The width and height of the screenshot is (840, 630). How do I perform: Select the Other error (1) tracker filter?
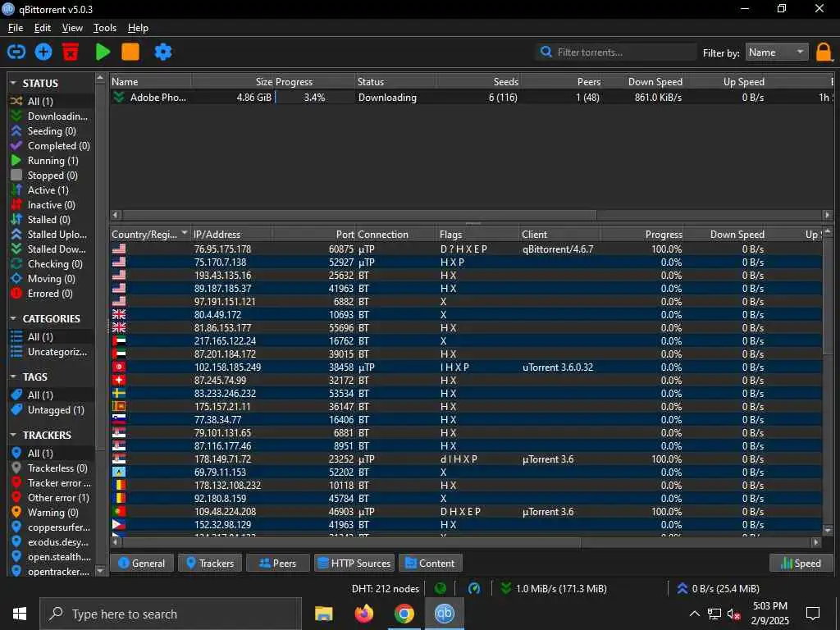(52, 498)
